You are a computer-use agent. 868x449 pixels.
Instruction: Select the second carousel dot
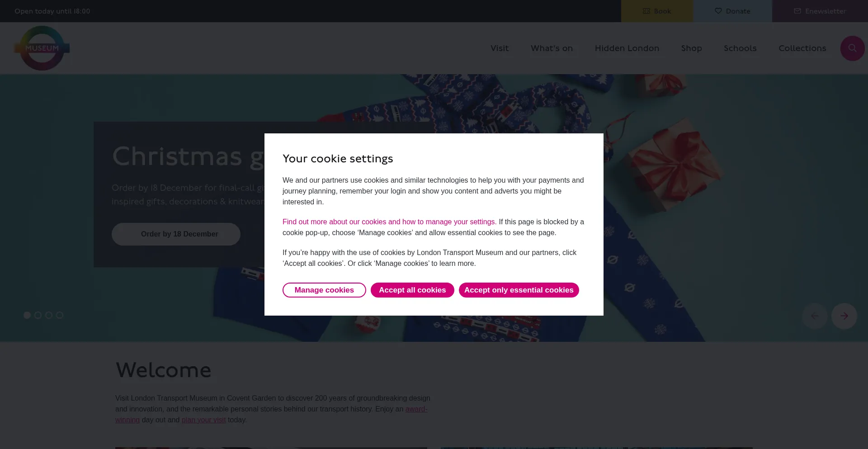pos(38,315)
